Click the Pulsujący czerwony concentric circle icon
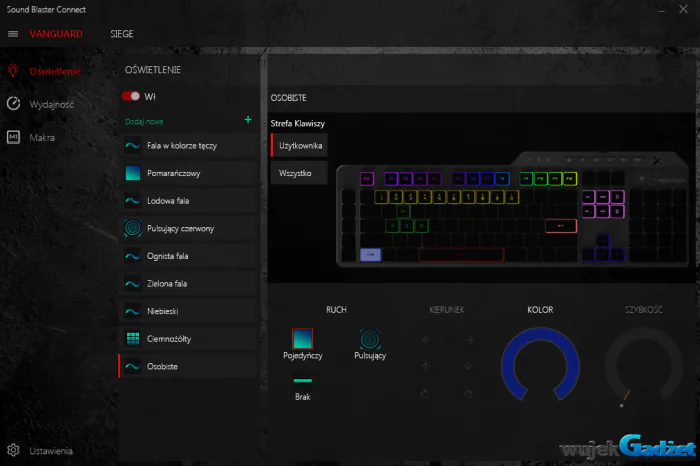 (x=133, y=228)
